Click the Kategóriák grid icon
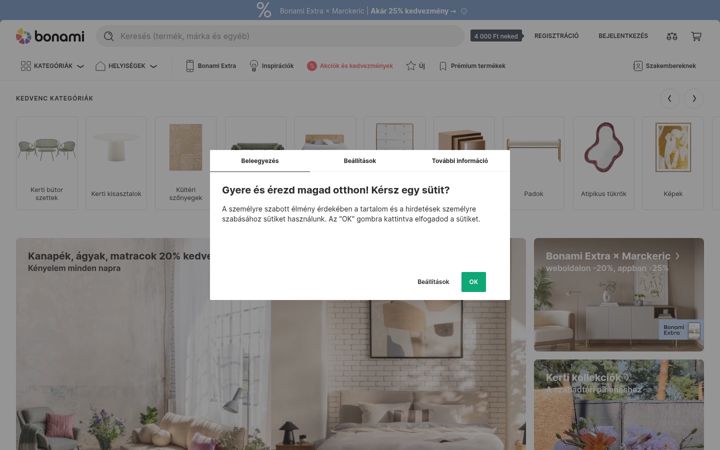 (x=26, y=66)
